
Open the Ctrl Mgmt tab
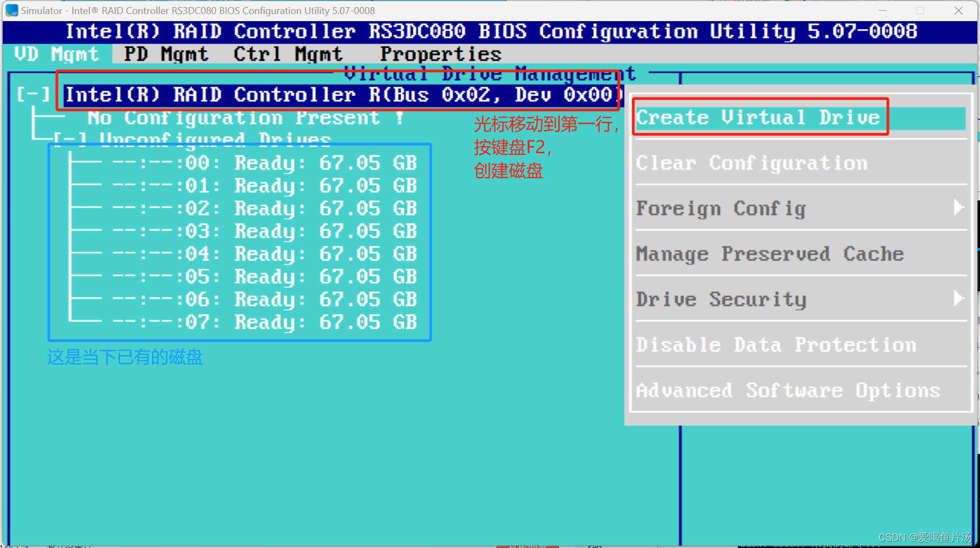pos(288,54)
